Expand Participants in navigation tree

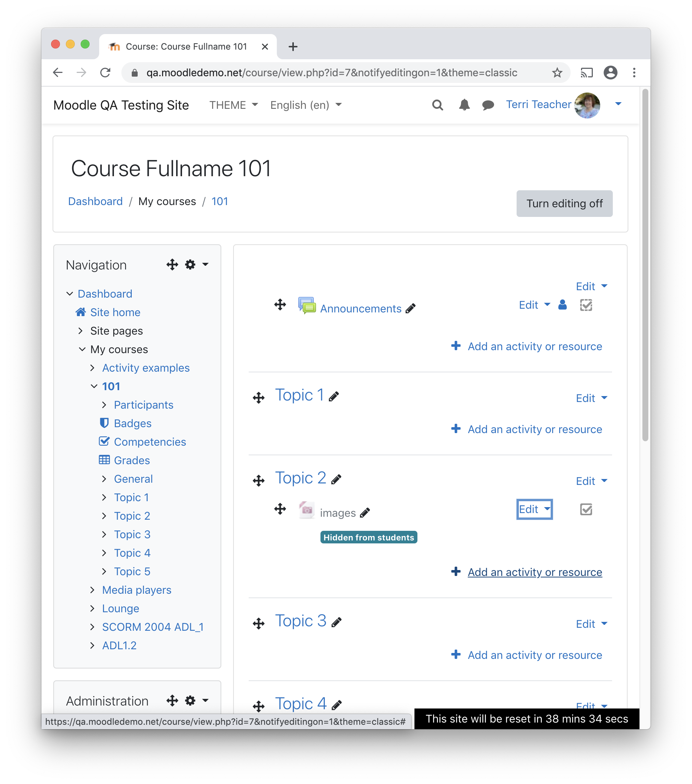(104, 405)
